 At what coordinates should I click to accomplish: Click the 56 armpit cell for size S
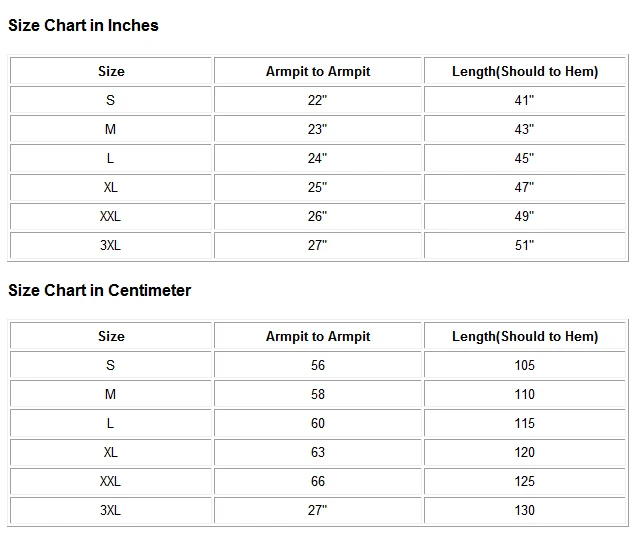(318, 365)
